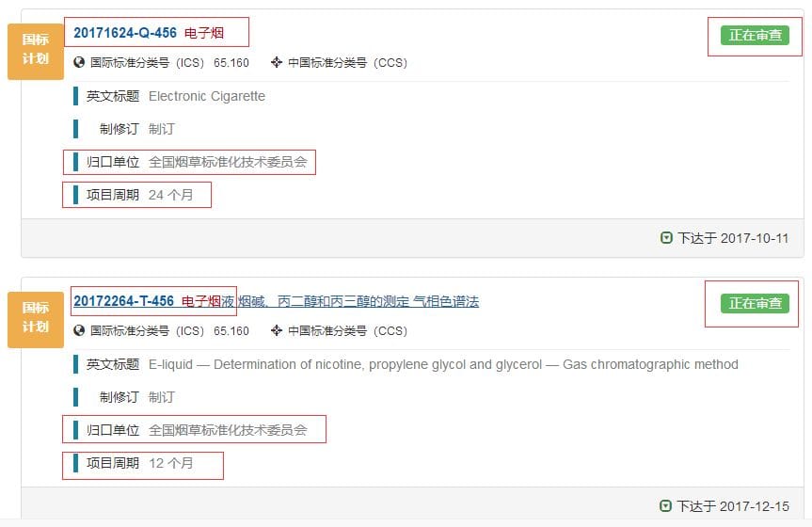Click 项目周期 12 个月 row
This screenshot has height=527, width=812.
[x=135, y=463]
